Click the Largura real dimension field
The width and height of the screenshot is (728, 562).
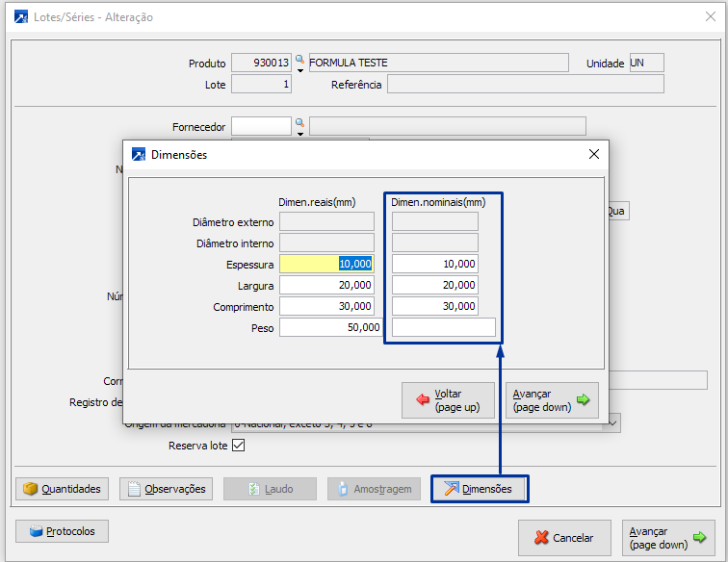(326, 285)
